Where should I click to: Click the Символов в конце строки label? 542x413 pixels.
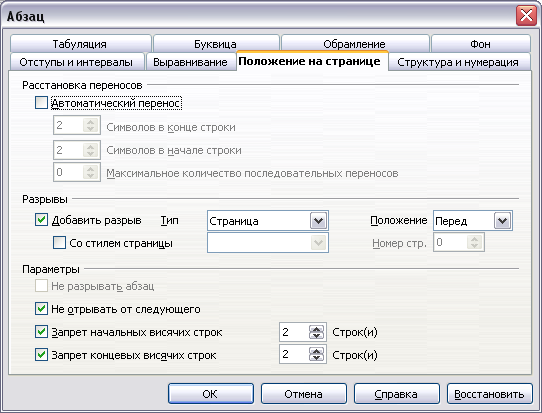(x=171, y=127)
